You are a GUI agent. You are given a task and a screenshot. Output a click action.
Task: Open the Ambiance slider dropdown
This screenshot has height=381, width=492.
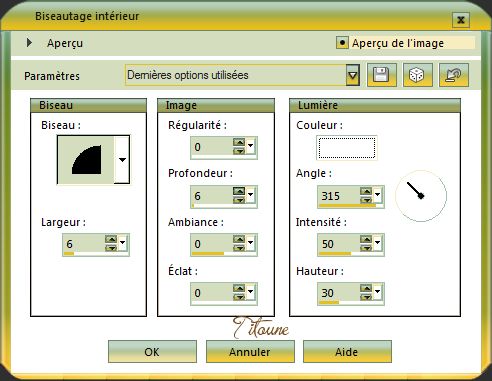pos(250,243)
